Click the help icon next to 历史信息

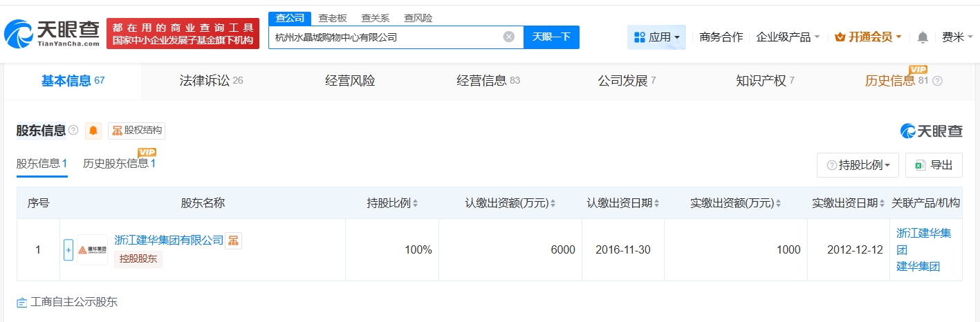point(938,81)
